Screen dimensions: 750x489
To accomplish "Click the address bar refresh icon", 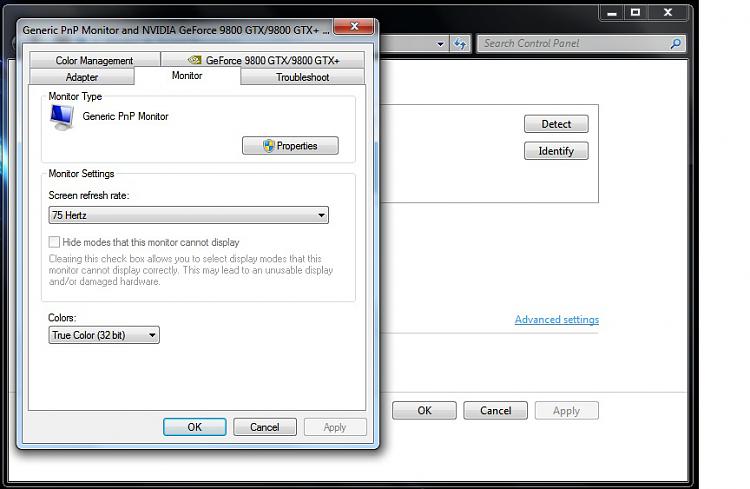I will (x=460, y=44).
